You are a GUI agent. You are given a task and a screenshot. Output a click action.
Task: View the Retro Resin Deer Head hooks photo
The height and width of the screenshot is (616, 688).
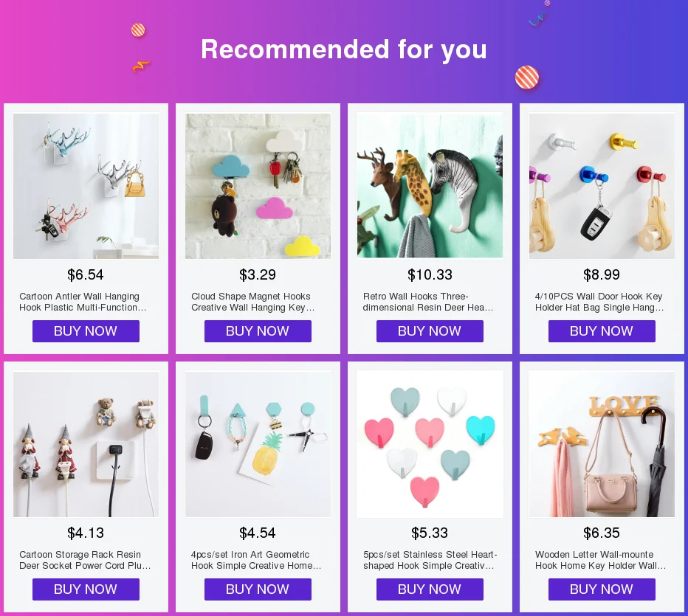click(430, 185)
